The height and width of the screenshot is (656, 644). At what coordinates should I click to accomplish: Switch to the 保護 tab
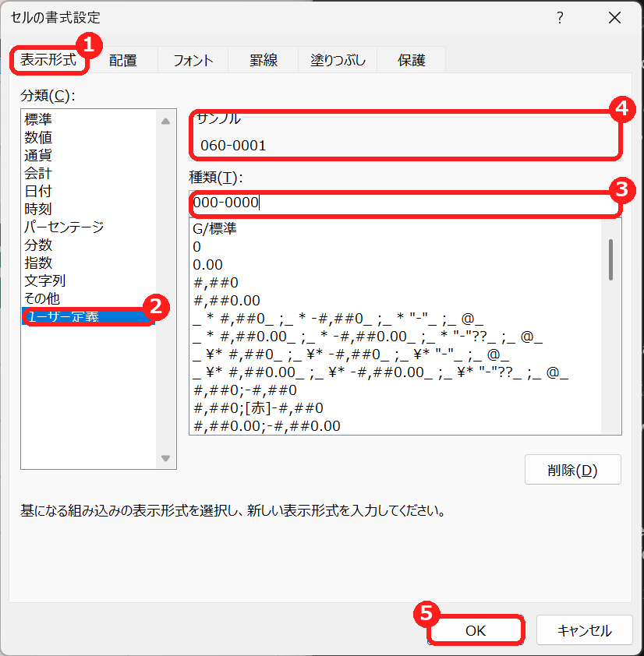[x=411, y=60]
